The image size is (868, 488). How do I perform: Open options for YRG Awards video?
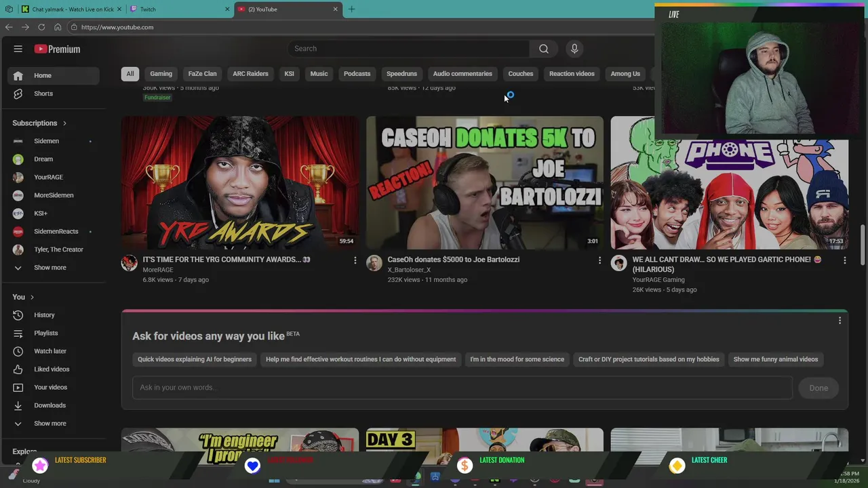355,260
